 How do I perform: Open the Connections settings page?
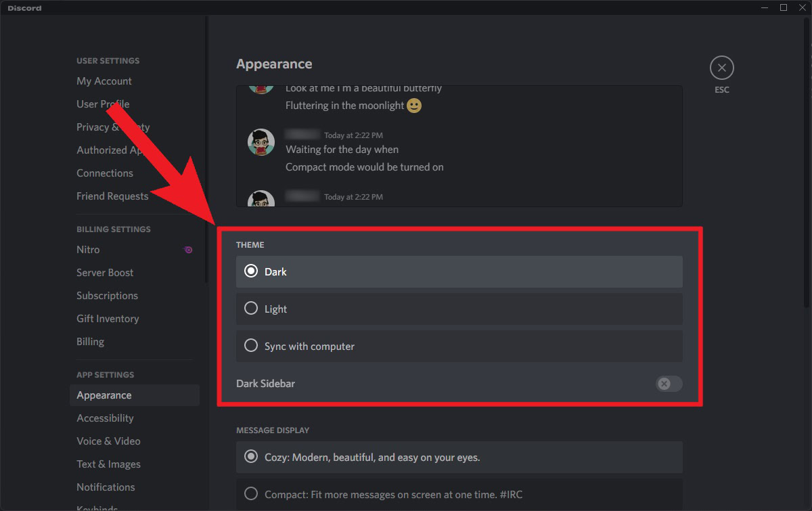point(105,173)
